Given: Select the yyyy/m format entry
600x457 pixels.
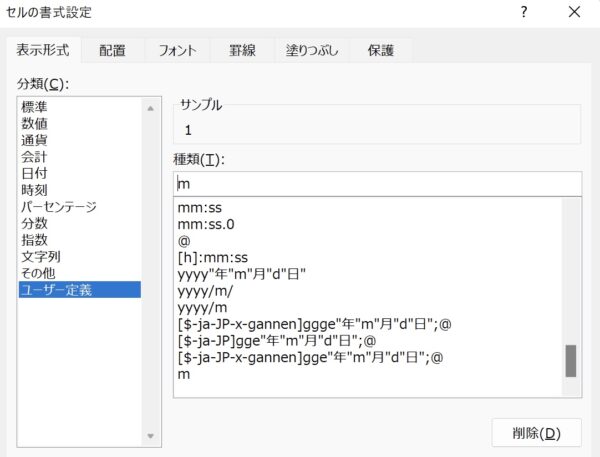Looking at the screenshot, I should click(x=202, y=308).
